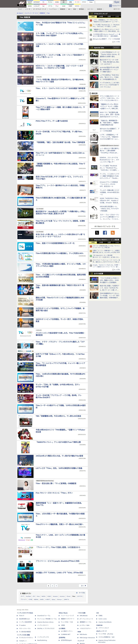Open ranking item 1 about レグザ laser projector
Viewport: 138px width, 644px height.
click(106, 21)
